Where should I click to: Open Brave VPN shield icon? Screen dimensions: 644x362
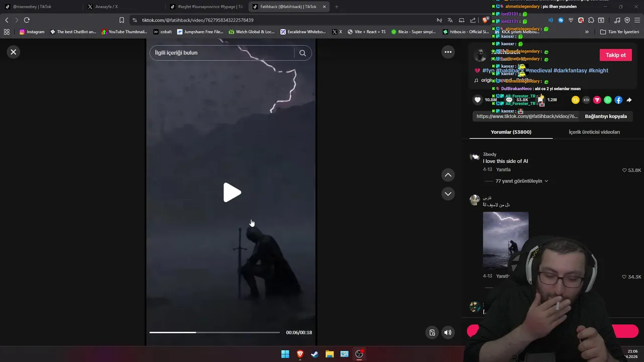coord(627,20)
